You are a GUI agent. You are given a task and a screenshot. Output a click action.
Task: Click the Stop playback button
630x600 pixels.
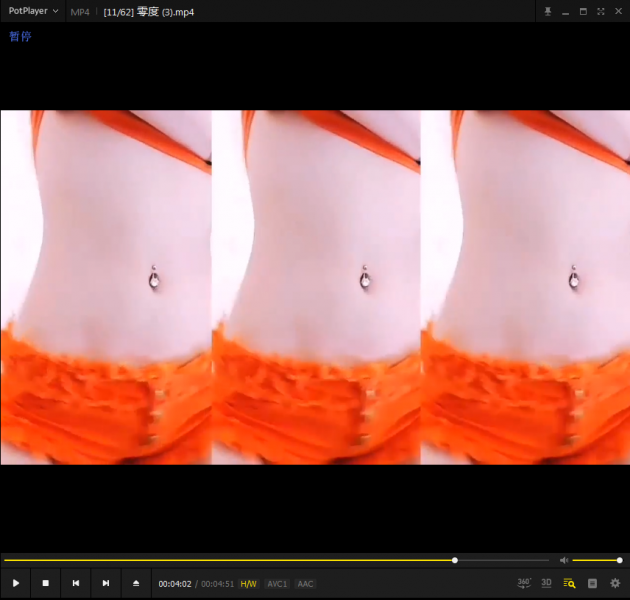coord(45,583)
